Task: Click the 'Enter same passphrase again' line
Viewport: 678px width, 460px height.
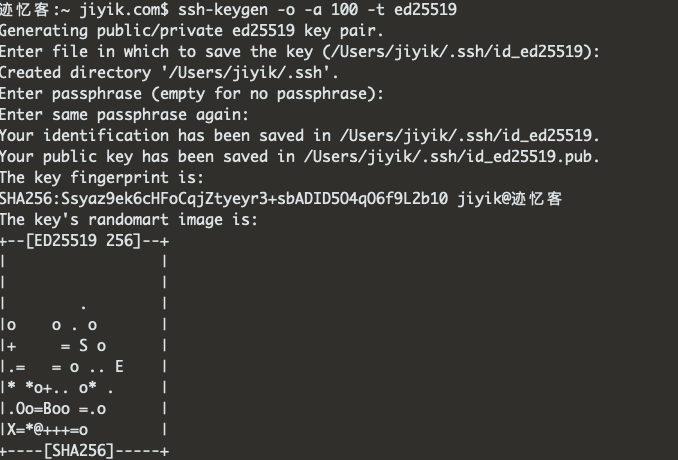Action: [x=125, y=115]
